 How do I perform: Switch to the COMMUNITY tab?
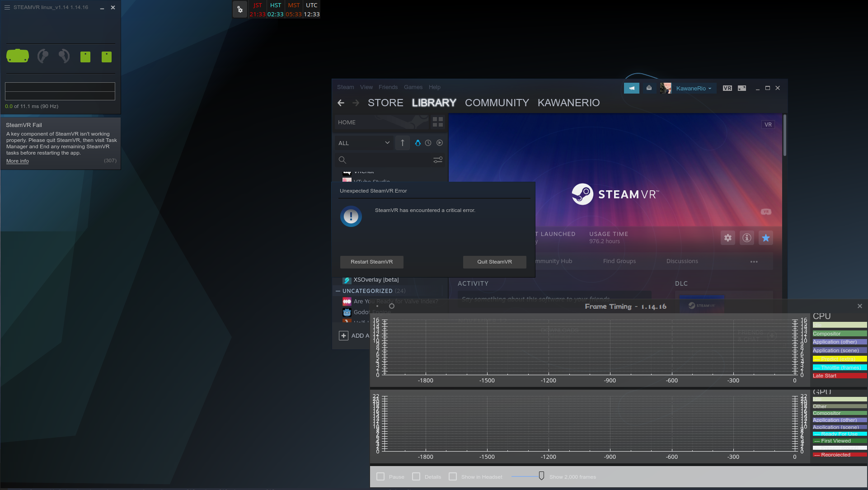(497, 103)
